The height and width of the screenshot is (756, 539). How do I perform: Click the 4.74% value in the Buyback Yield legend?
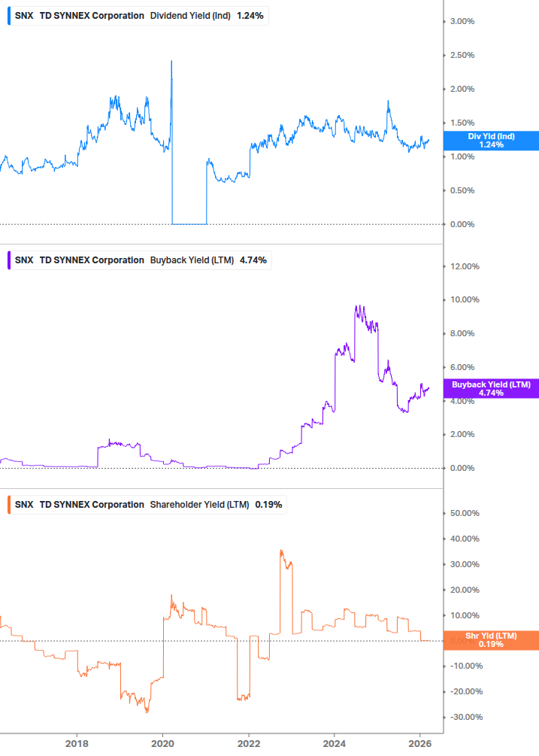(x=253, y=260)
